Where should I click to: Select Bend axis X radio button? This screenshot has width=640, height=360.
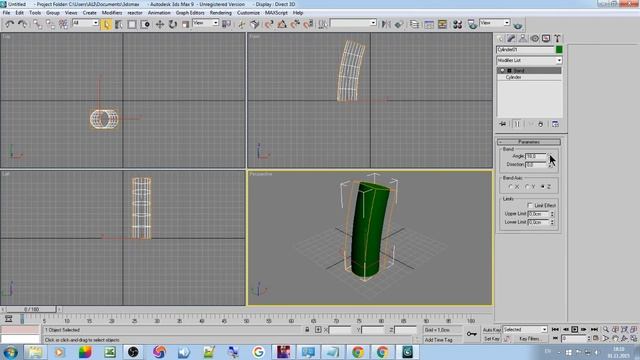tap(511, 187)
